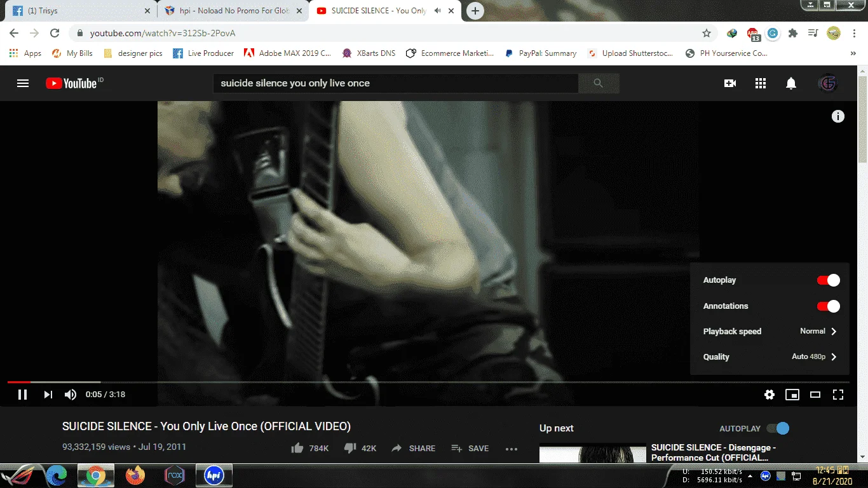Open the Live Producer bookmark
Viewport: 868px width, 488px height.
coord(203,53)
